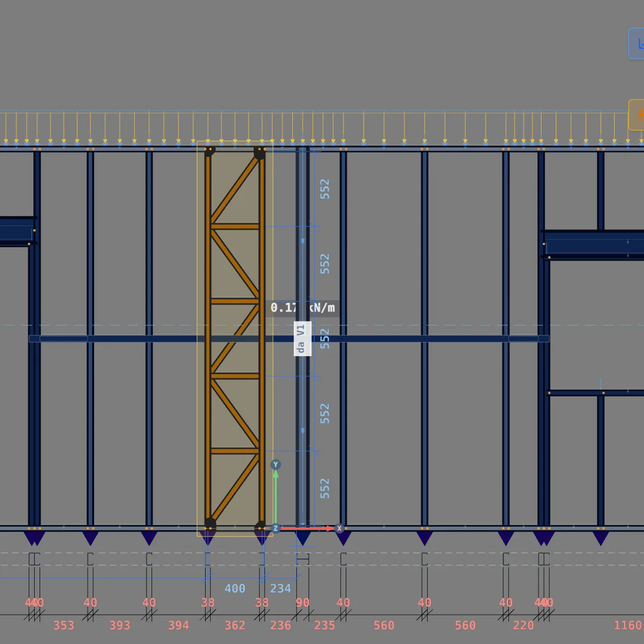The width and height of the screenshot is (644, 644).
Task: Select the 394 spacing dimension
Action: pyautogui.click(x=179, y=626)
